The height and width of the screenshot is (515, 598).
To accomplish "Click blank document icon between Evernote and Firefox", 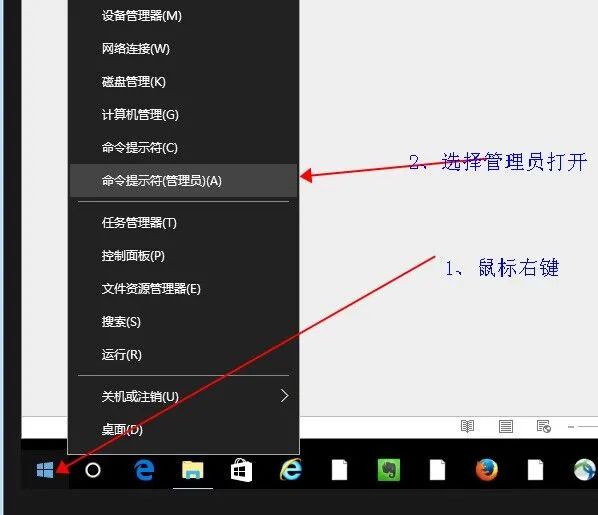I will 437,470.
